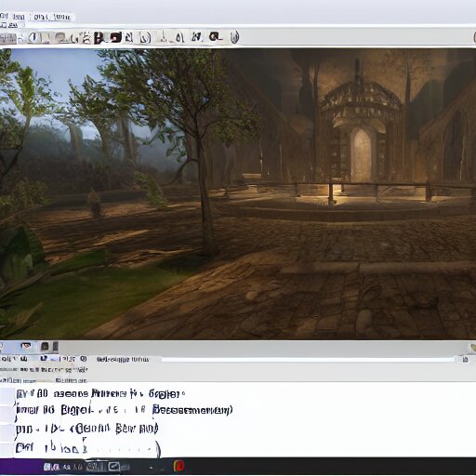Select the tower-shaped toolbar icon
The height and width of the screenshot is (476, 476).
point(164,37)
